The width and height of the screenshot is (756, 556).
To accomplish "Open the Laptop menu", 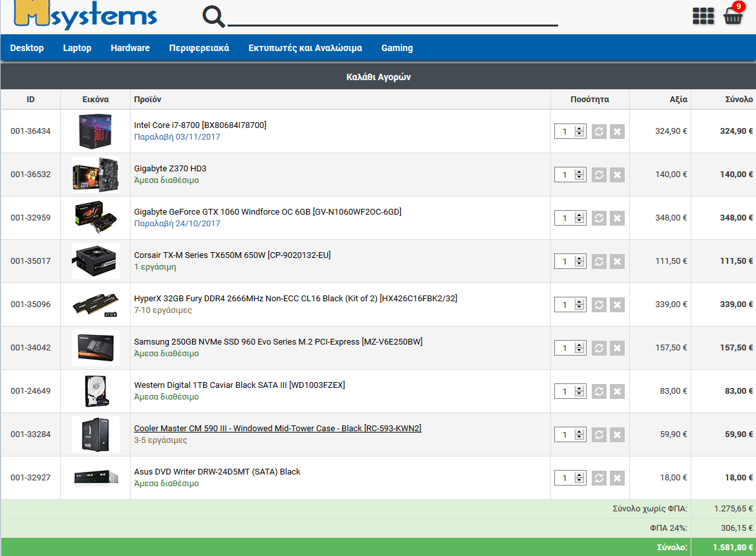I will click(77, 48).
